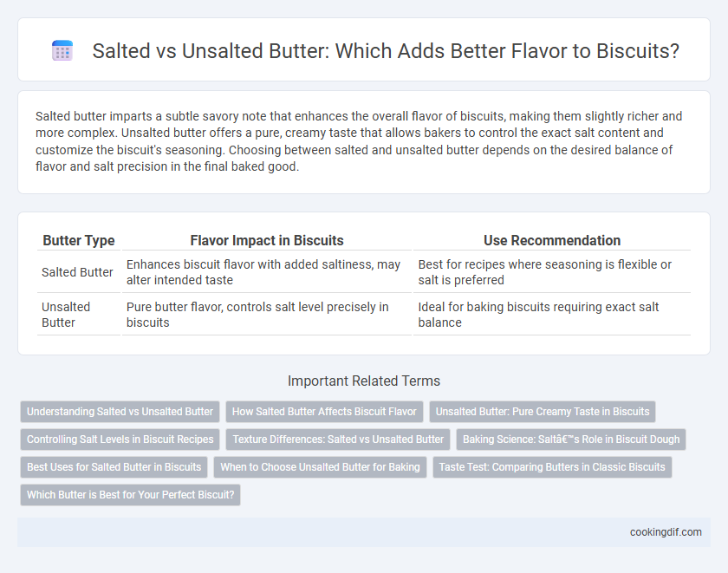Click the 'Flavor Impact in Biscuits' column header
The height and width of the screenshot is (573, 728).
tap(267, 240)
